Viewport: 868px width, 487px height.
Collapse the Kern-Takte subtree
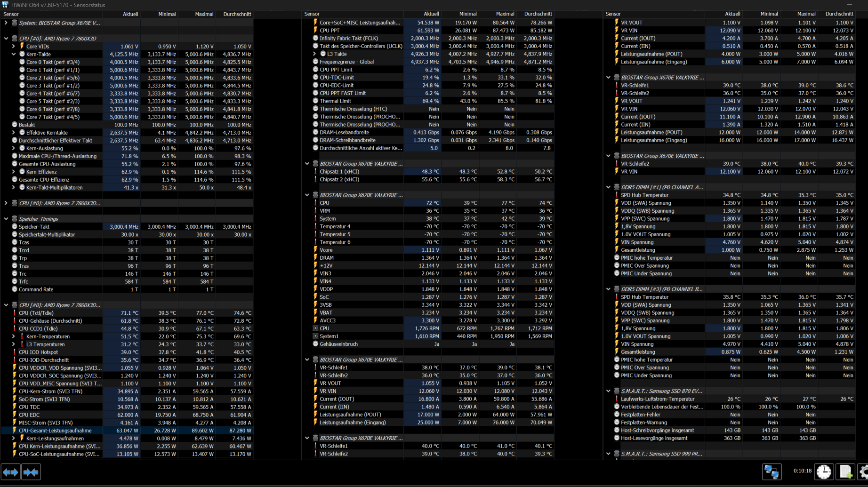pos(13,54)
